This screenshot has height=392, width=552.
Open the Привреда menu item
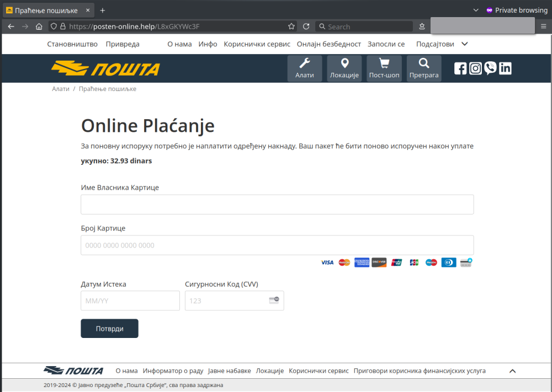pyautogui.click(x=123, y=44)
